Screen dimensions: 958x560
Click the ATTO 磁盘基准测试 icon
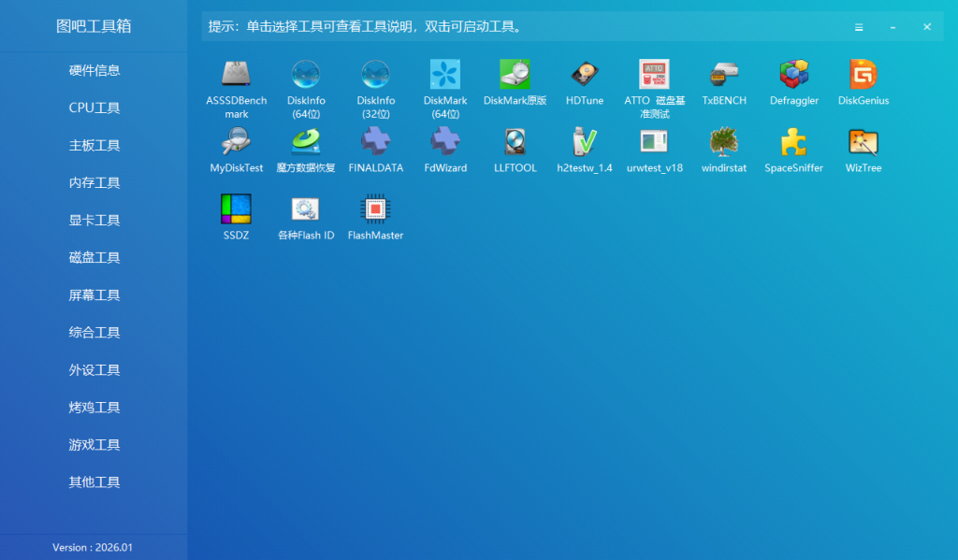654,75
